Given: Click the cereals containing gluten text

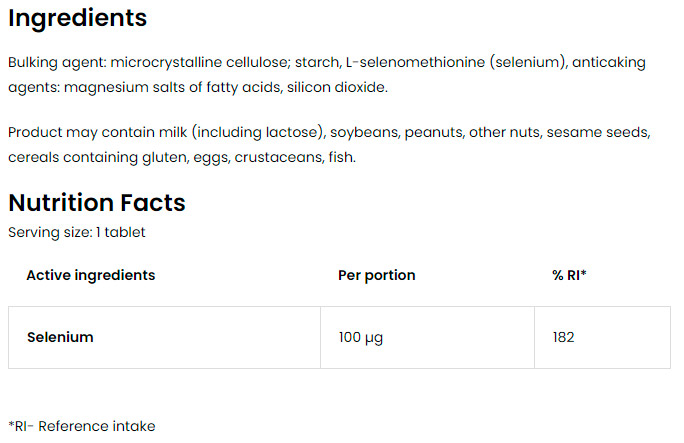Looking at the screenshot, I should (98, 157).
